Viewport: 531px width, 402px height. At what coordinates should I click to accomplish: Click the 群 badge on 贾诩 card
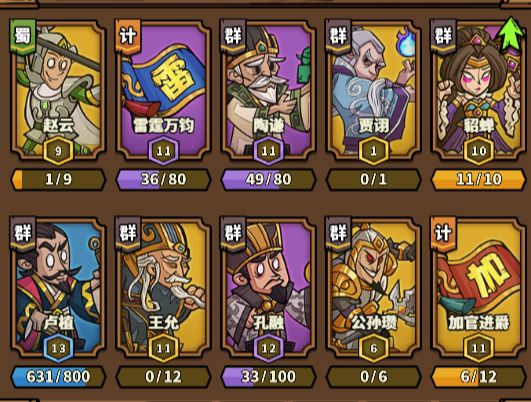coord(338,36)
